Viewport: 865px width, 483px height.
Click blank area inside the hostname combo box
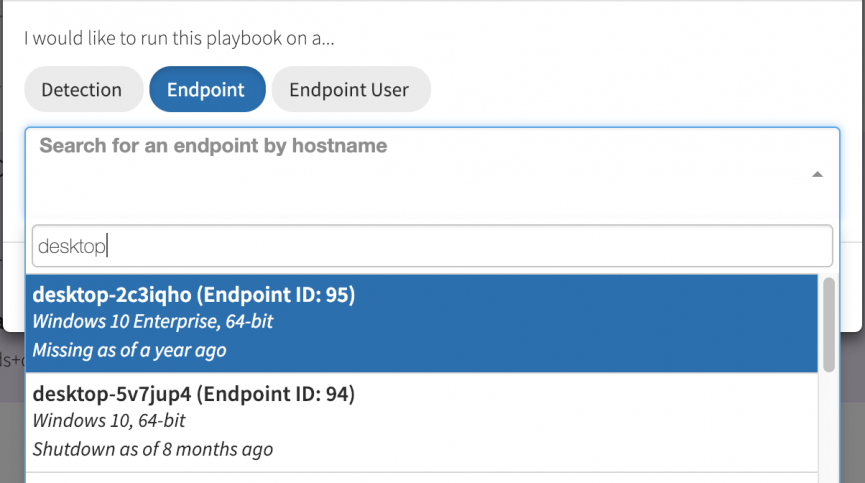400,190
